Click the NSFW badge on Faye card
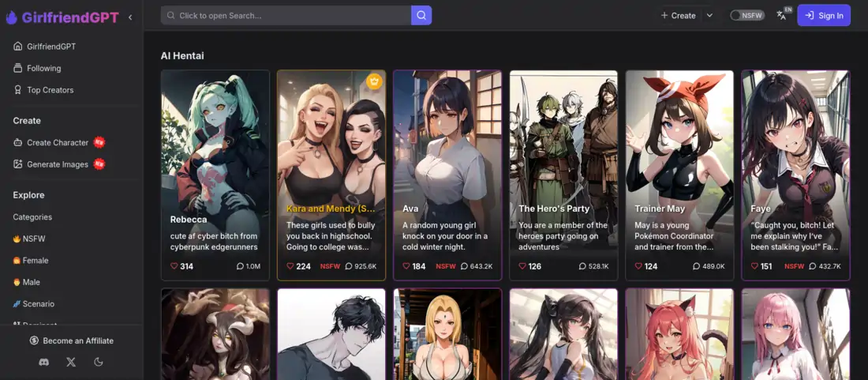This screenshot has height=380, width=868. click(x=794, y=266)
